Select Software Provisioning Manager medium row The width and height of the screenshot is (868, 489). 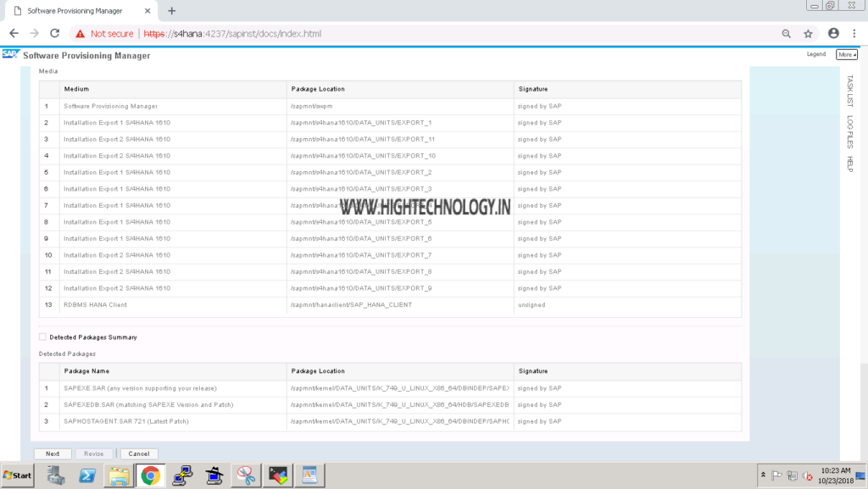click(x=390, y=106)
